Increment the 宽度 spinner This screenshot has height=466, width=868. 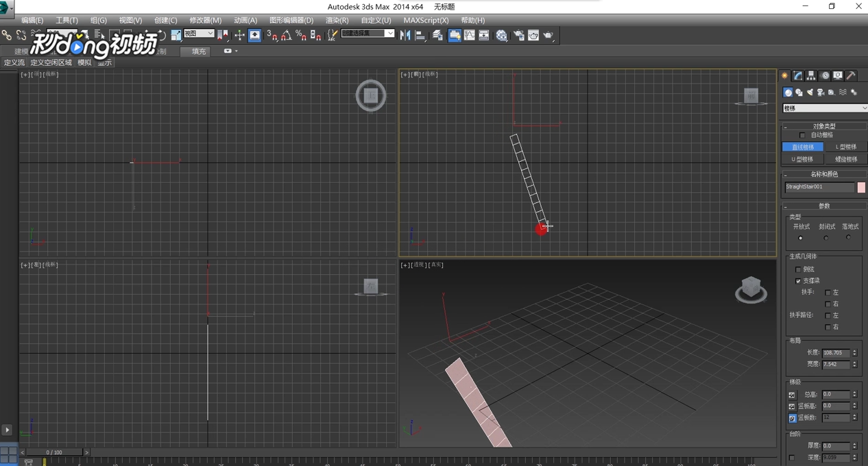(854, 363)
